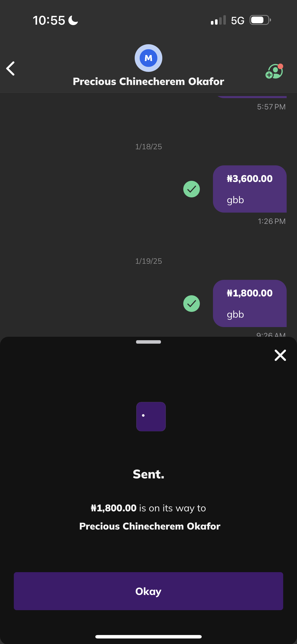Close the Sent confirmation sheet with X
The width and height of the screenshot is (297, 644).
click(x=280, y=355)
